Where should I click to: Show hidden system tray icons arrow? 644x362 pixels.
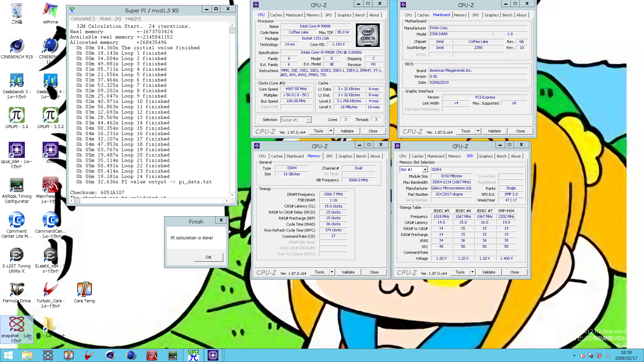click(574, 356)
